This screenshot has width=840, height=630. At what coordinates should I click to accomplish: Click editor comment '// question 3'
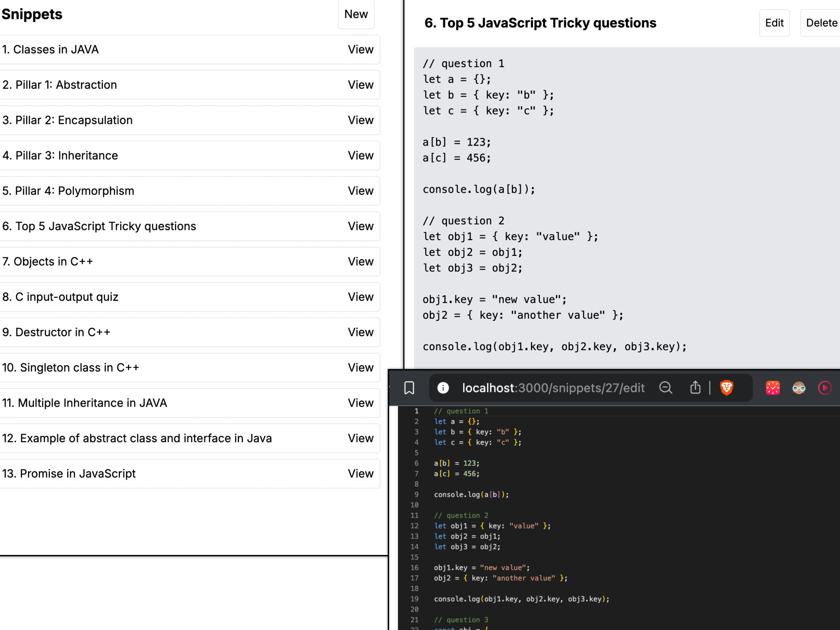coord(461,620)
